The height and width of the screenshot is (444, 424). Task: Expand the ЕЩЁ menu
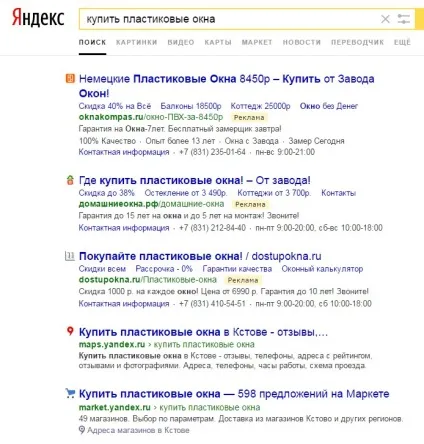tap(402, 42)
